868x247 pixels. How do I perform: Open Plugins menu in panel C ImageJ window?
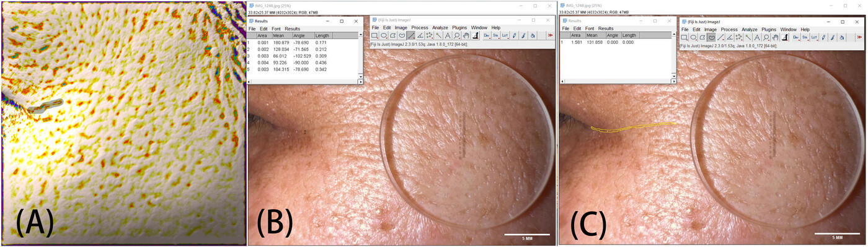coord(769,30)
